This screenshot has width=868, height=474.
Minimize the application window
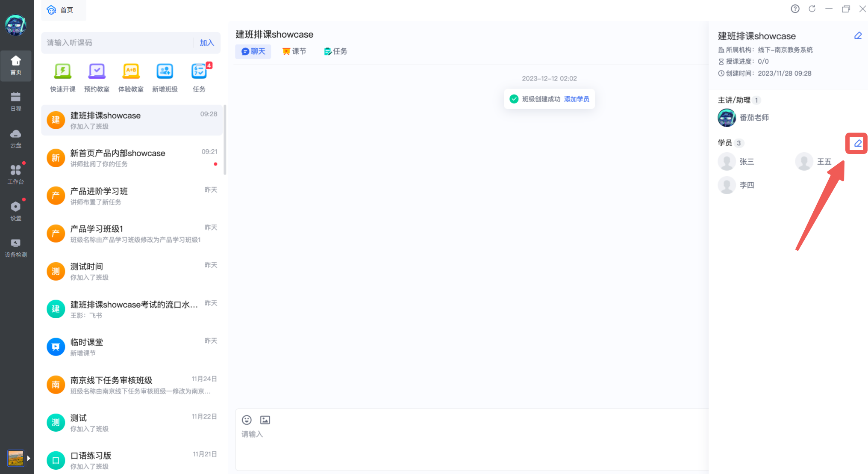coord(829,9)
